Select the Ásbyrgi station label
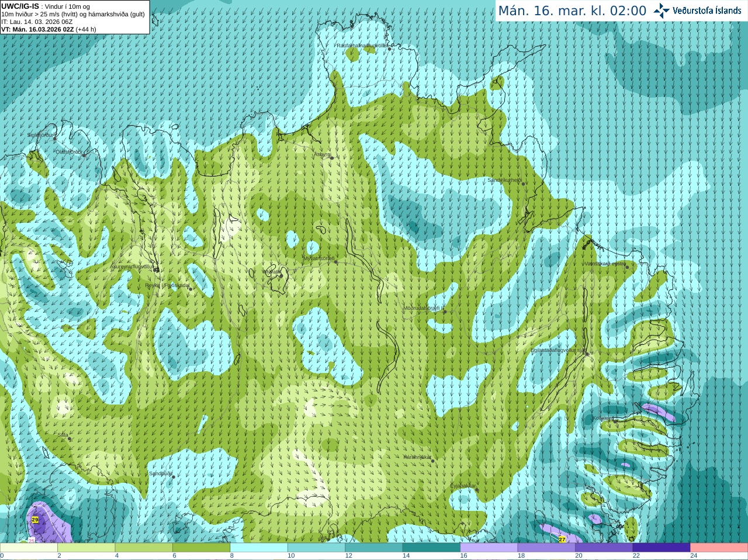 [x=322, y=154]
